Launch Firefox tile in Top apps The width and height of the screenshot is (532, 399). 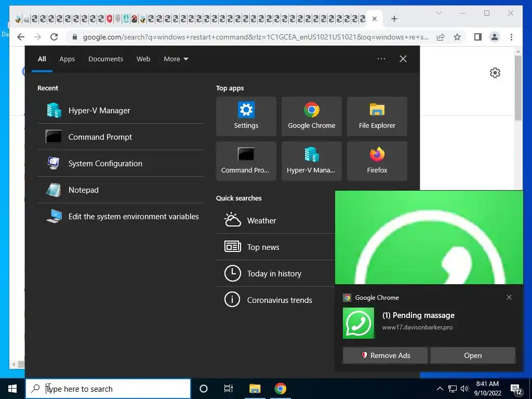377,161
